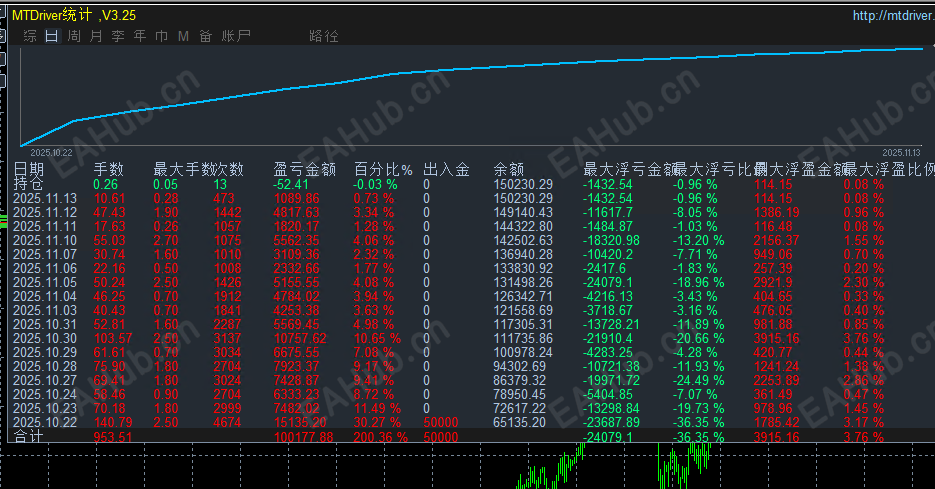
Task: Click the 最大手数 column header
Action: 182,169
